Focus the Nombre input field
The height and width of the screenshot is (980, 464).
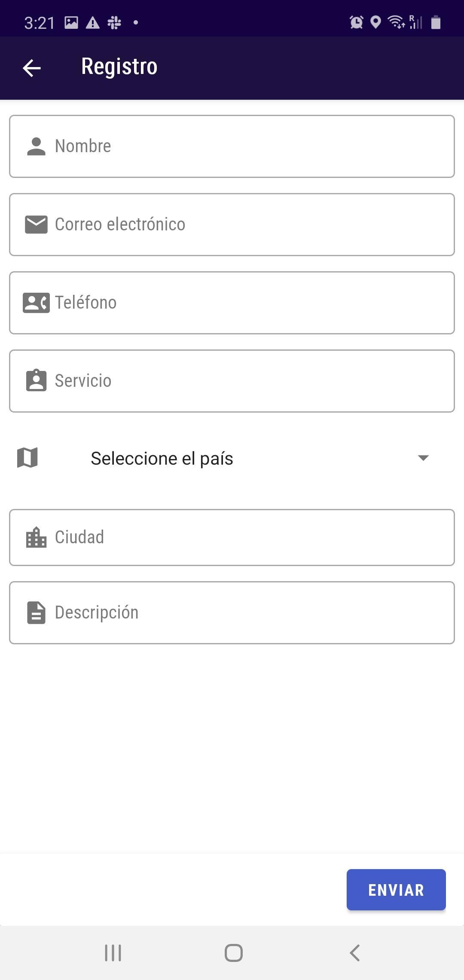tap(232, 146)
